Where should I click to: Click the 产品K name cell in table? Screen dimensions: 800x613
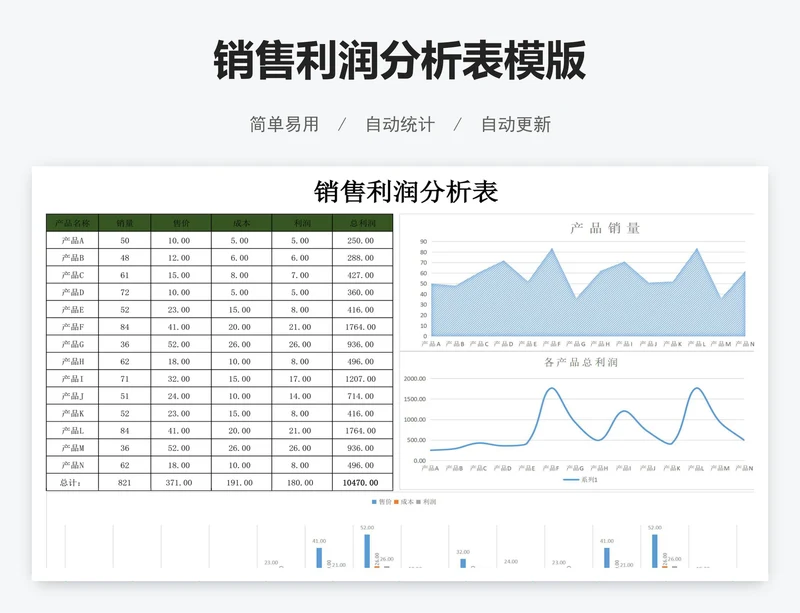coord(72,413)
